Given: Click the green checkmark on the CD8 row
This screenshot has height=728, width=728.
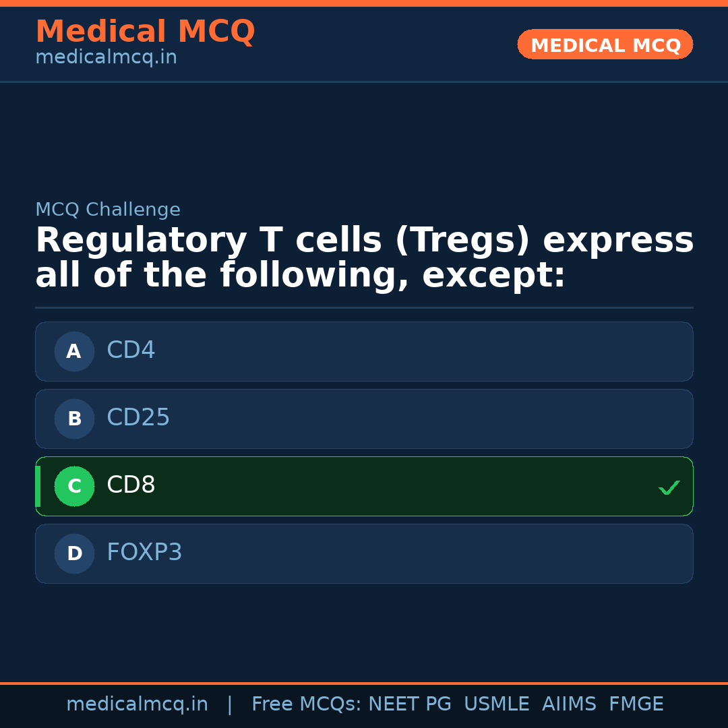Looking at the screenshot, I should click(x=669, y=487).
